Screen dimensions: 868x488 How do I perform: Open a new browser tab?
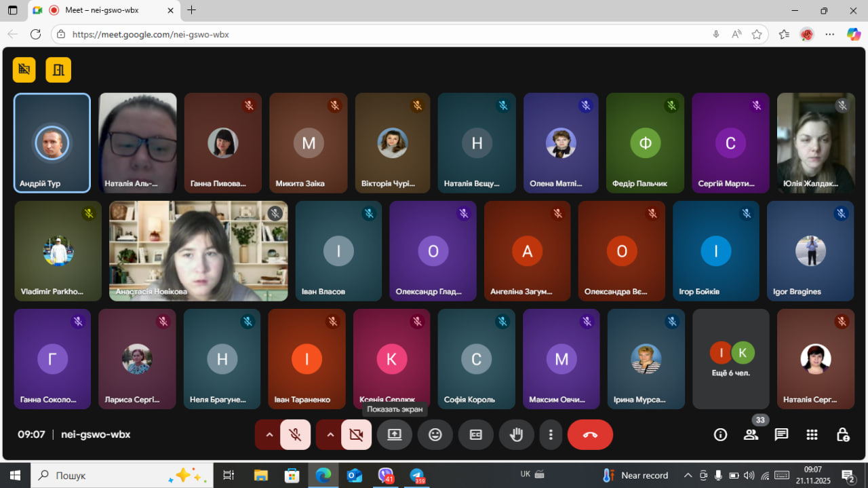192,10
